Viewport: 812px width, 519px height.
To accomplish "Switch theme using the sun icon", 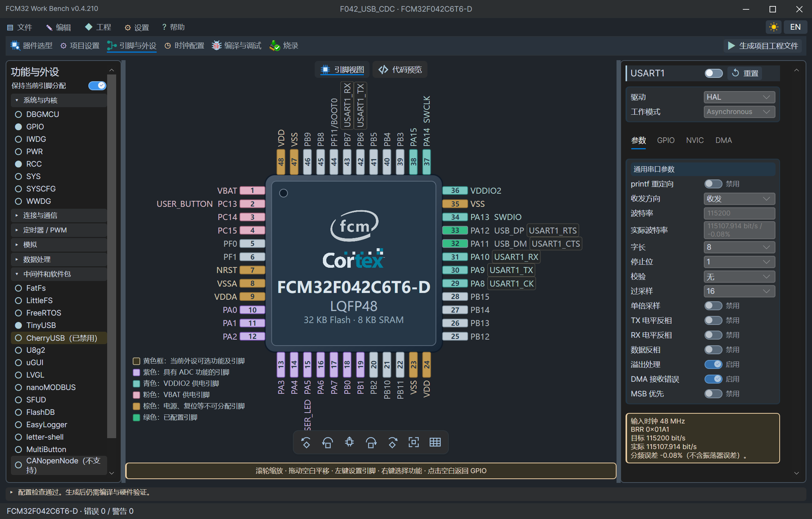I will coord(774,27).
